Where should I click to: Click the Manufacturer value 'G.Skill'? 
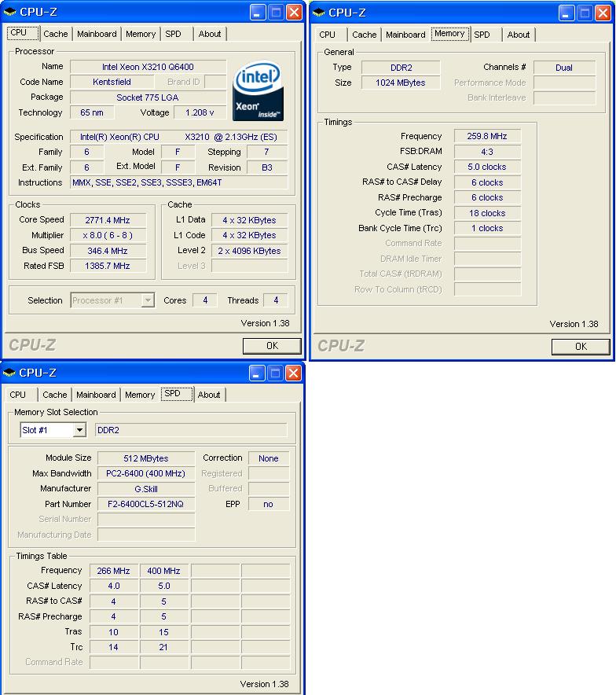pyautogui.click(x=146, y=489)
